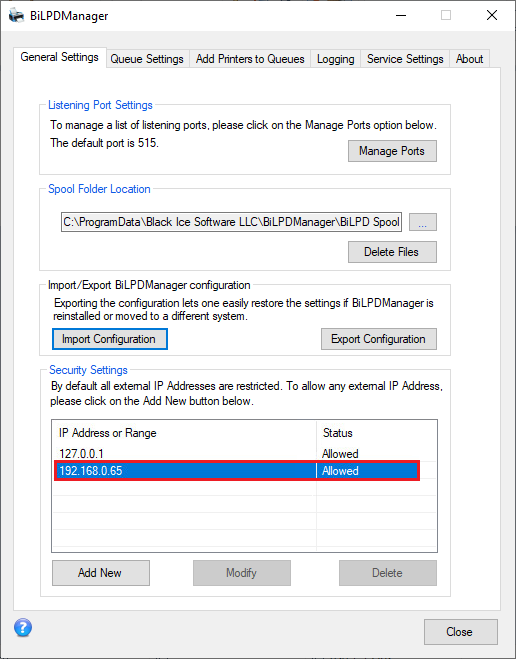Click the Export Configuration button
This screenshot has height=659, width=516.
tap(379, 339)
